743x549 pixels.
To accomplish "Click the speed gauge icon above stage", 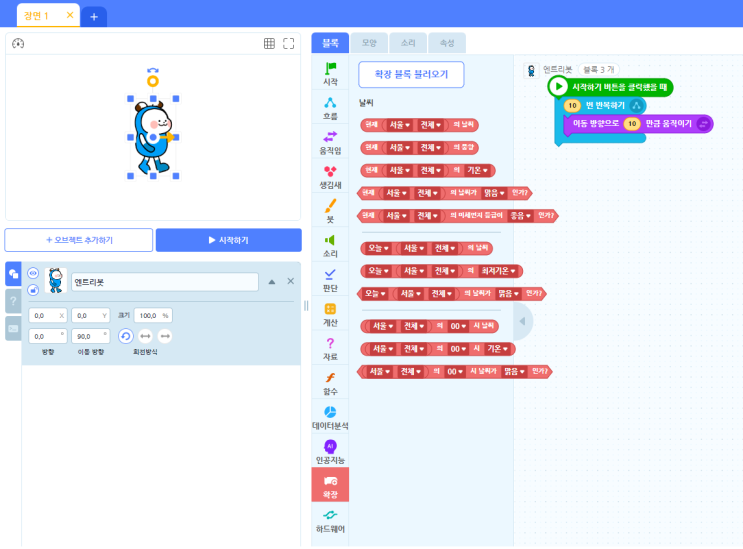I will tap(18, 44).
